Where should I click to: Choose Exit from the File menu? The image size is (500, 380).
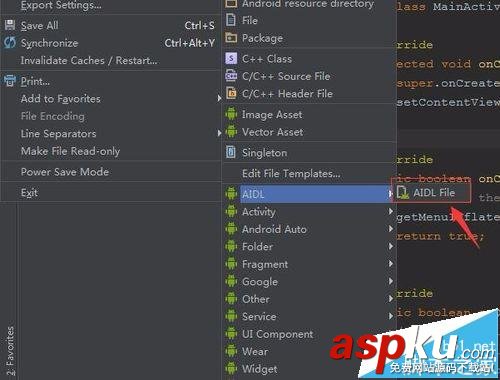point(110,192)
